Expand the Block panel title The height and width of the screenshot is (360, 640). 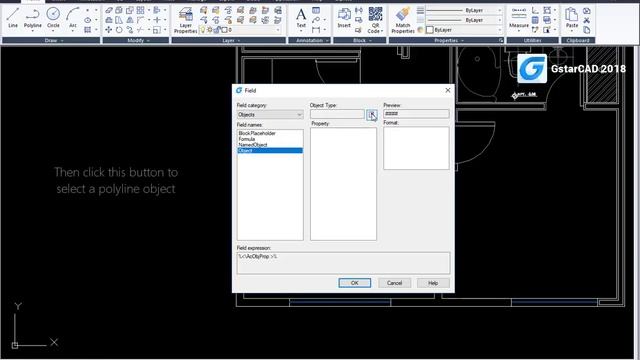[x=360, y=40]
